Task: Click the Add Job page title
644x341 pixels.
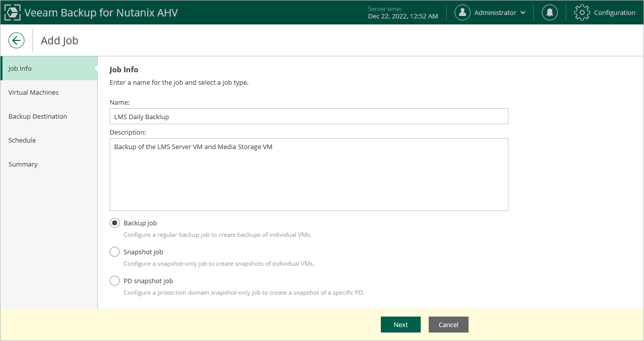Action: pyautogui.click(x=60, y=40)
